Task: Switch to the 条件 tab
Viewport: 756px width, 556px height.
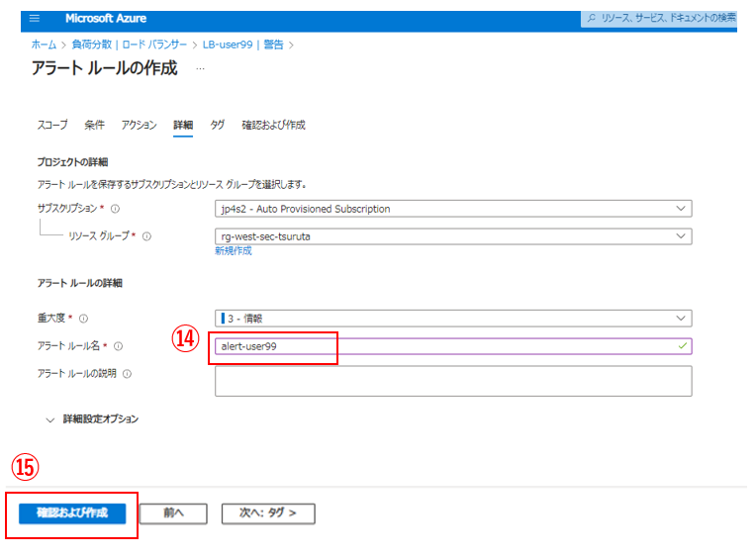Action: click(95, 125)
